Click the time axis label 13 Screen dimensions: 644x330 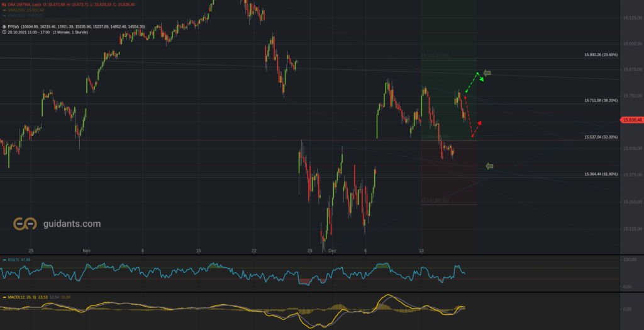click(x=421, y=250)
